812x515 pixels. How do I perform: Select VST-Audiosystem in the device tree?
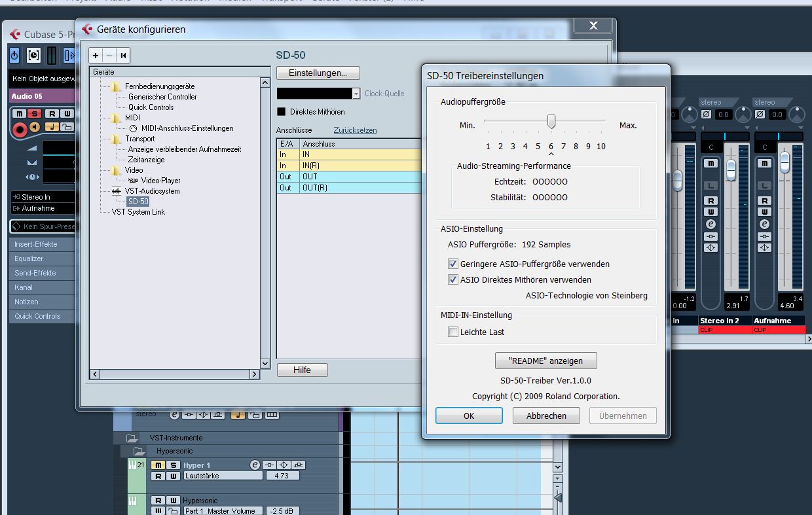tap(152, 191)
